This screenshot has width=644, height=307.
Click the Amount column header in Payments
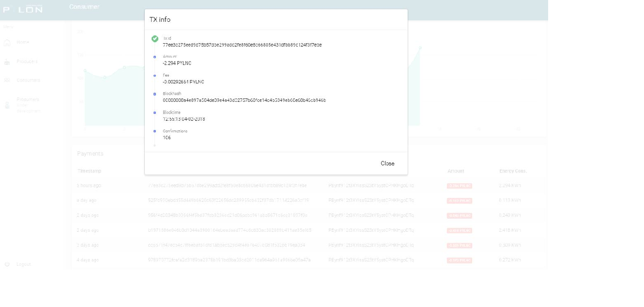coord(456,171)
